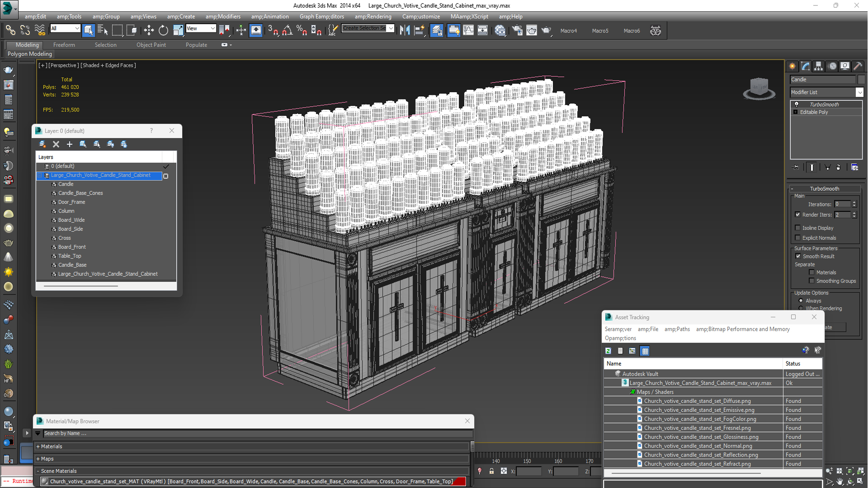The width and height of the screenshot is (868, 488).
Task: Click Refresh icon in Asset Tracking
Action: tap(609, 351)
